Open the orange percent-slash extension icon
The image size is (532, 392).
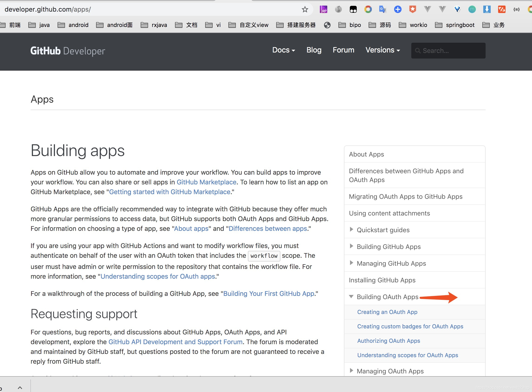tap(502, 10)
